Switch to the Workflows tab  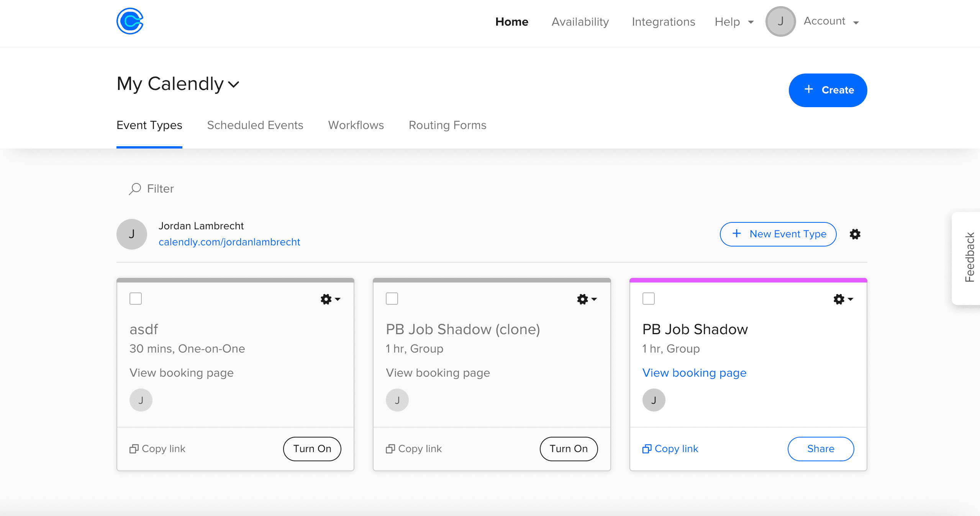[356, 125]
